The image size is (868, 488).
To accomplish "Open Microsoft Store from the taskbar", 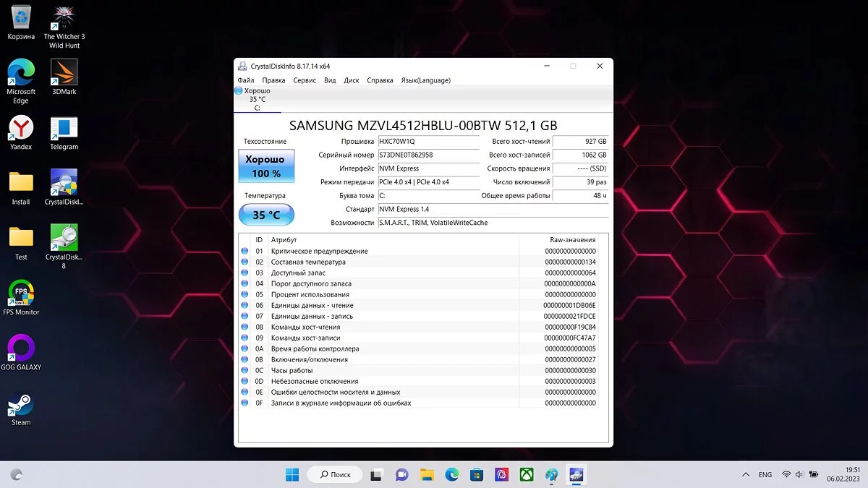I will point(477,474).
